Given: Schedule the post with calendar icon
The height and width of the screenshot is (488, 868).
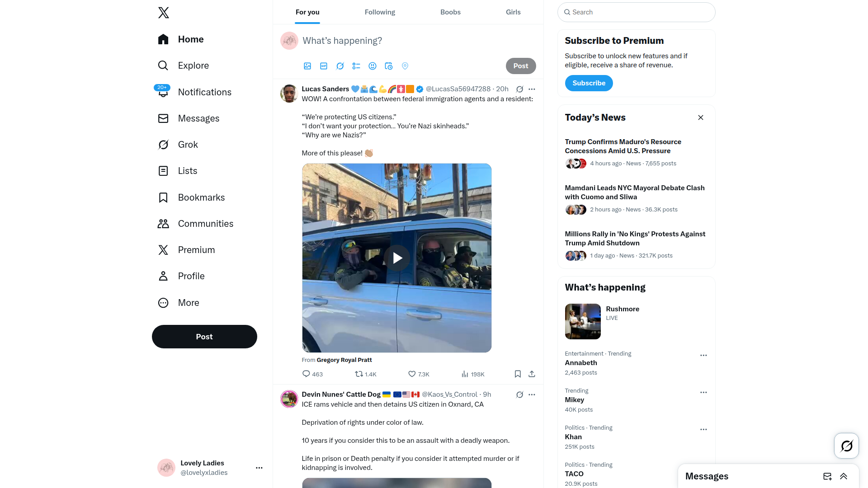Looking at the screenshot, I should (389, 66).
